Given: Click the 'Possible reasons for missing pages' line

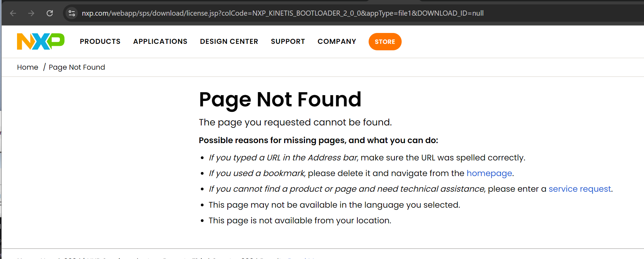Looking at the screenshot, I should tap(318, 140).
